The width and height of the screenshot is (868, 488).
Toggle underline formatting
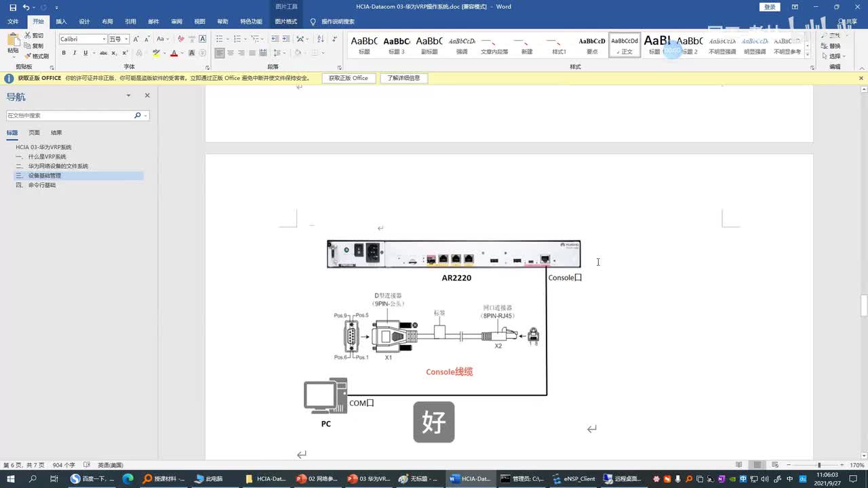click(x=85, y=53)
